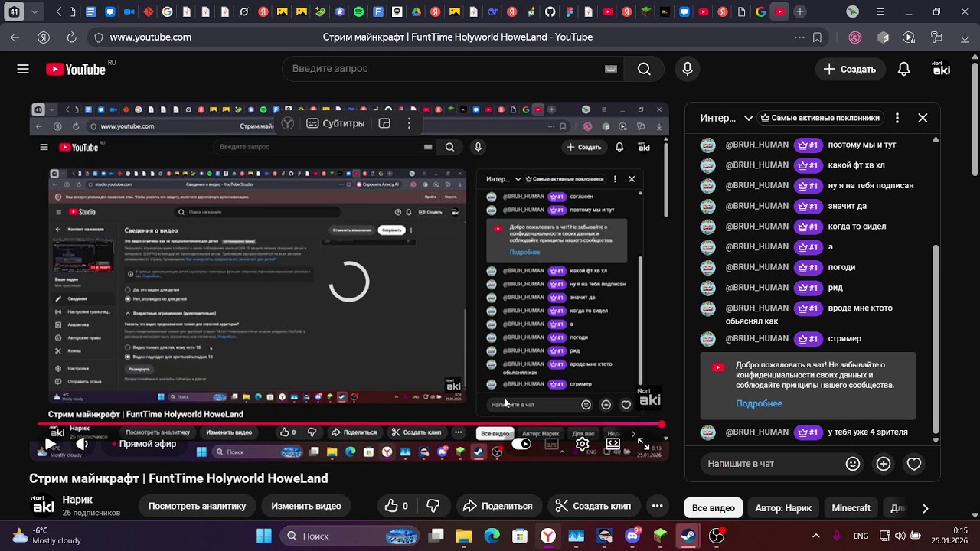This screenshot has height=551, width=980.
Task: Show hidden system tray icons
Action: (815, 536)
